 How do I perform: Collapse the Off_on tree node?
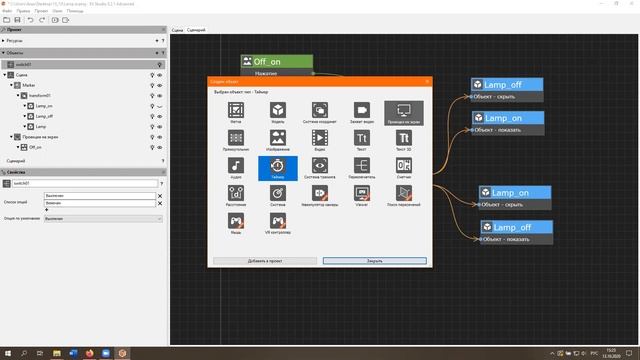point(18,147)
